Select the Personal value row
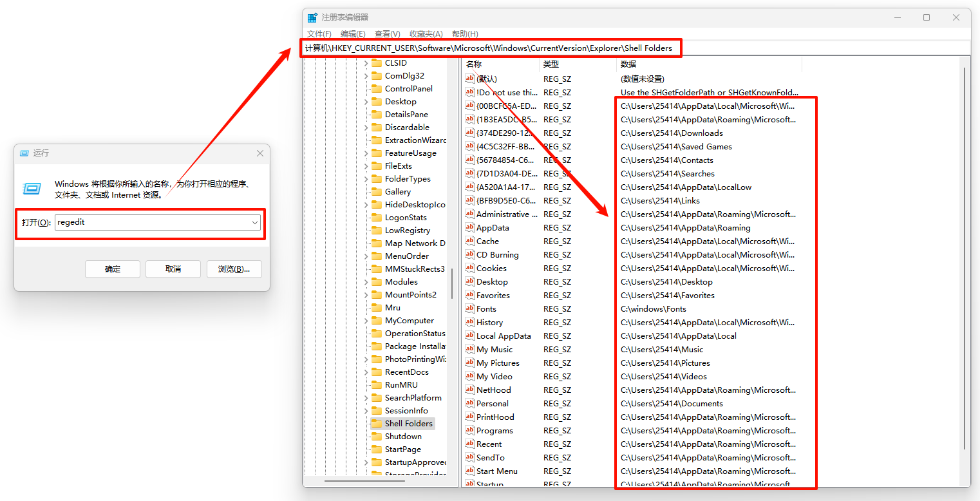This screenshot has height=501, width=980. click(493, 404)
